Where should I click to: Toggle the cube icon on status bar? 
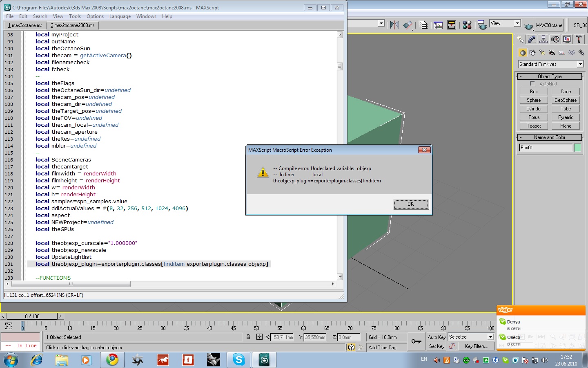coord(351,347)
